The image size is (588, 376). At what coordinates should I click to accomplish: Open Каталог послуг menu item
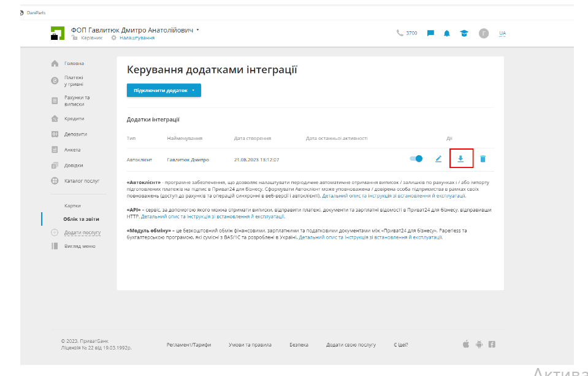[82, 181]
